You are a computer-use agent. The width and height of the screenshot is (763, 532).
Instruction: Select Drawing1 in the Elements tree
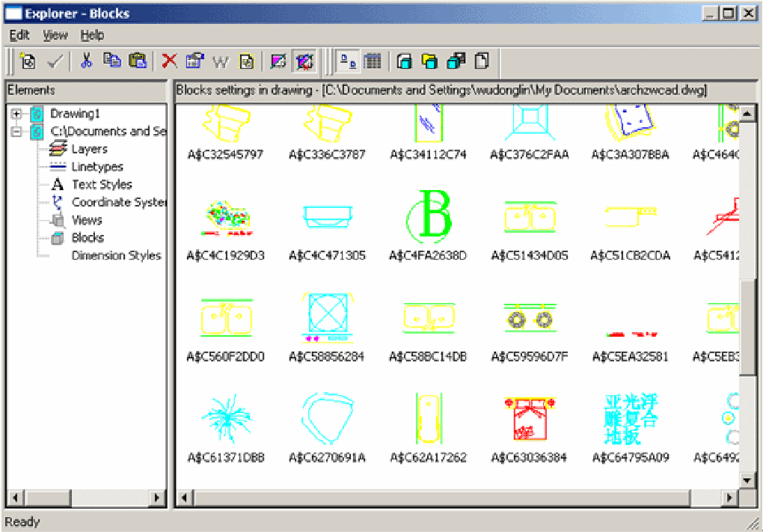(75, 114)
